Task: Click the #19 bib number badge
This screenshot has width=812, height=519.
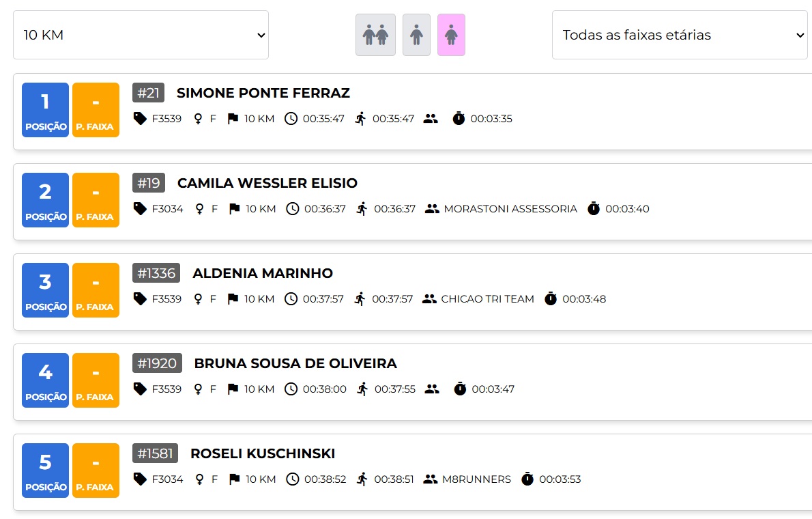Action: click(149, 183)
